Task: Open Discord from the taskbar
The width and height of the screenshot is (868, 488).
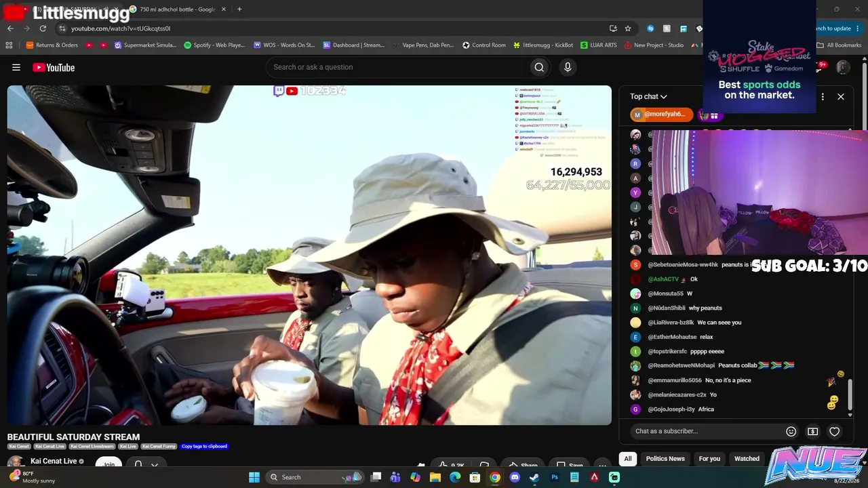Action: [x=515, y=477]
